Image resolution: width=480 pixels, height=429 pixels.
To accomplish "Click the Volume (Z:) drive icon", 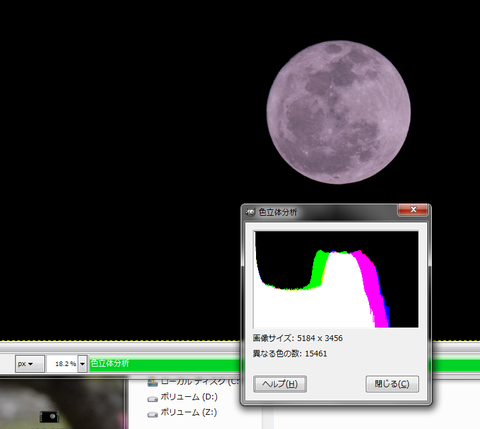I will click(153, 414).
